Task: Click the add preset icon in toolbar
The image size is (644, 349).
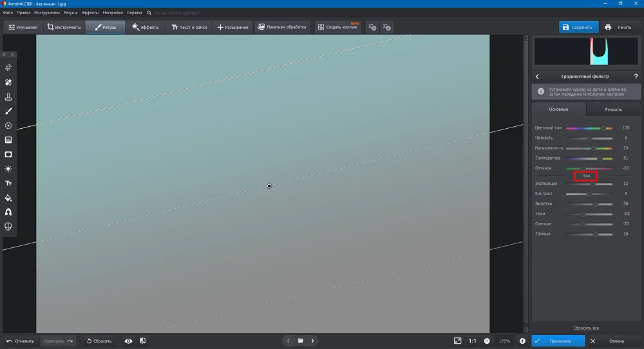Action: (x=372, y=27)
